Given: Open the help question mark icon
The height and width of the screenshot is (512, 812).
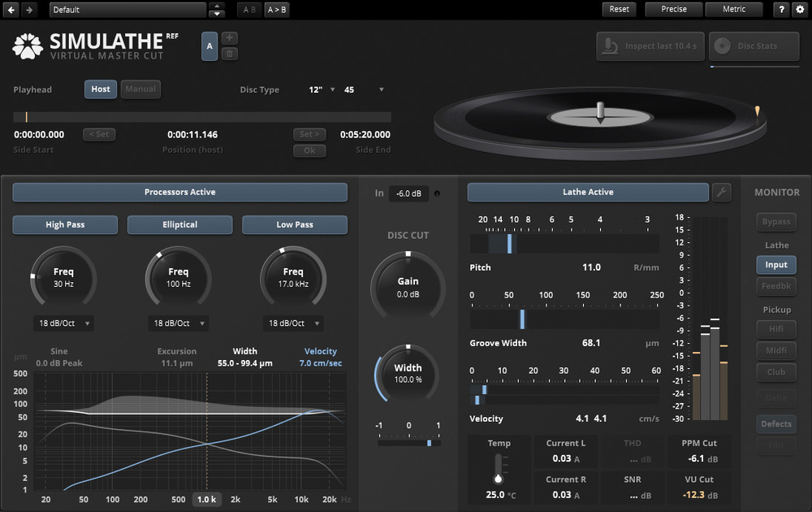Looking at the screenshot, I should pyautogui.click(x=780, y=10).
